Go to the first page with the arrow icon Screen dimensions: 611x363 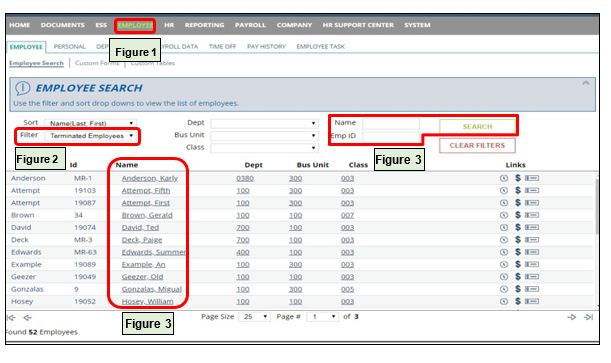pos(11,318)
